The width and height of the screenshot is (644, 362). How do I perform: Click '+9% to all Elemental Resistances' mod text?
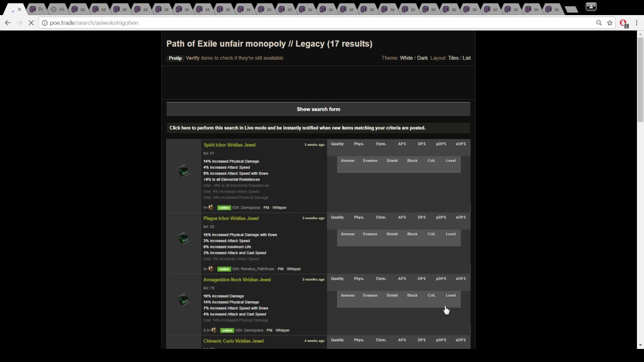coord(231,179)
